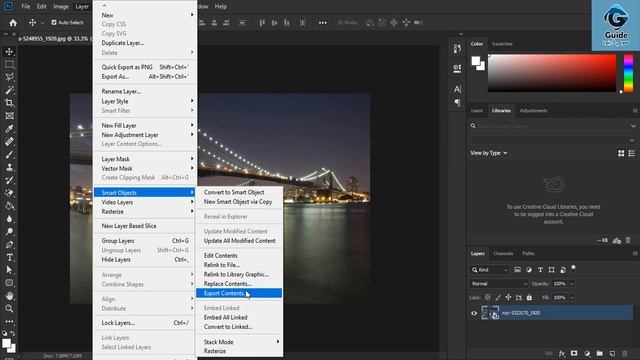Switch to the Swatches tab
Image resolution: width=640 pixels, height=360 pixels.
pos(502,44)
